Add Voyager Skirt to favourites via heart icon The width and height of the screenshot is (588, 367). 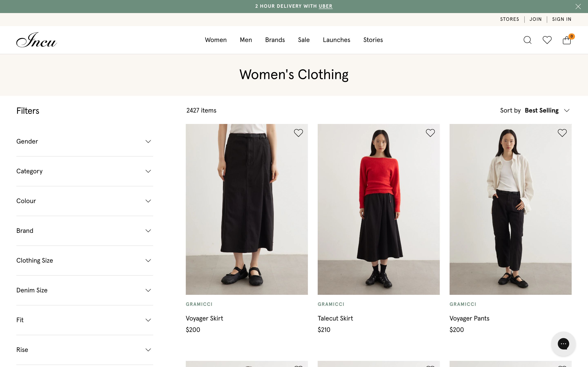tap(298, 133)
